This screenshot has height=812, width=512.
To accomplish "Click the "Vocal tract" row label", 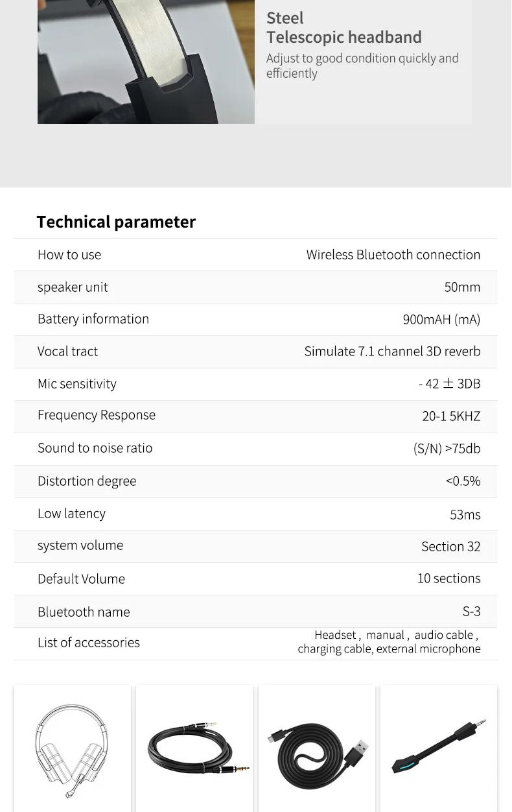I will (x=67, y=352).
